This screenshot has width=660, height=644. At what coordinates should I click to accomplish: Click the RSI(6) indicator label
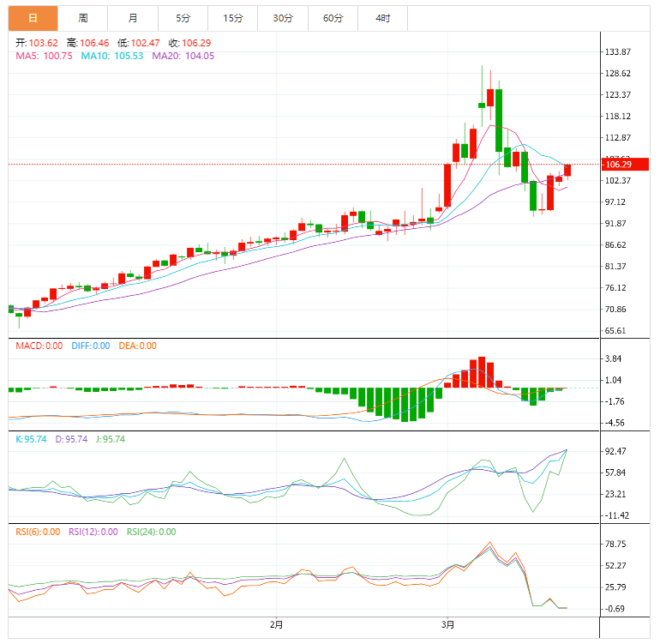click(38, 532)
